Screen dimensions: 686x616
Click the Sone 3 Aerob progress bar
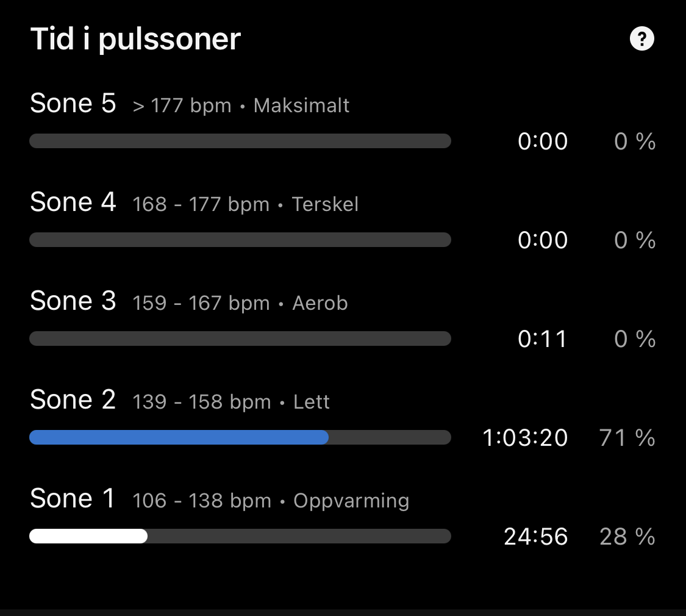240,338
